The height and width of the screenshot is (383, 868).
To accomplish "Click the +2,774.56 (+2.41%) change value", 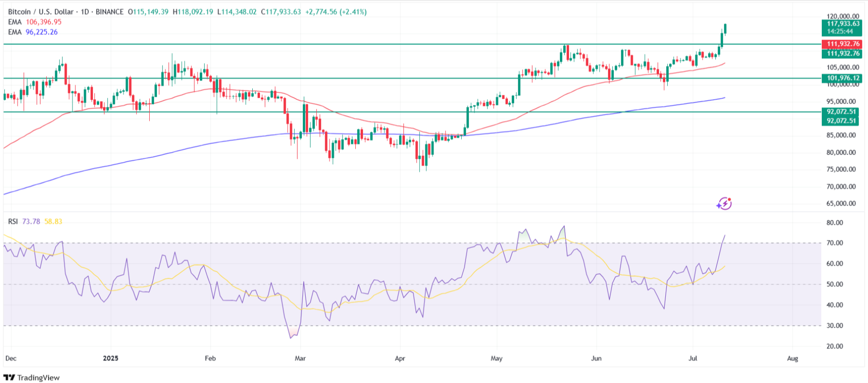I will pyautogui.click(x=336, y=11).
